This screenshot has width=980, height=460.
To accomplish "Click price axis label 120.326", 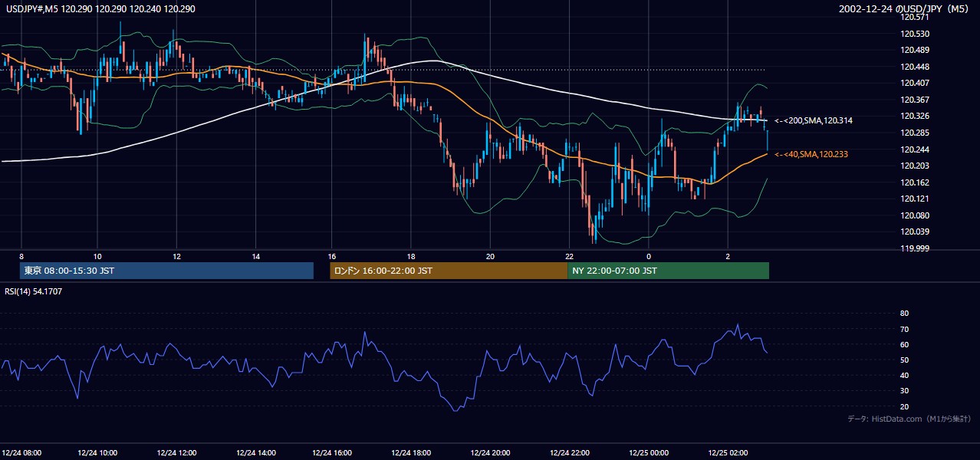I will tap(916, 117).
